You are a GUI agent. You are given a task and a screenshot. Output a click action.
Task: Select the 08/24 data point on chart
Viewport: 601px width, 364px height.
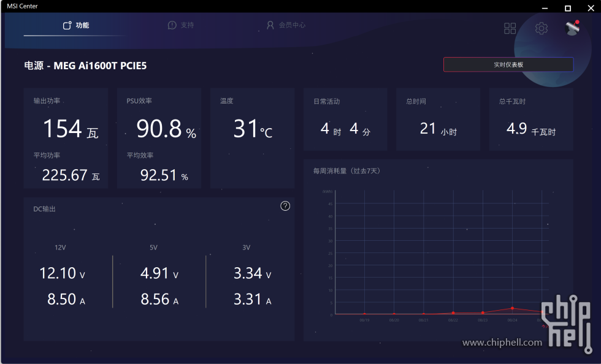[513, 308]
